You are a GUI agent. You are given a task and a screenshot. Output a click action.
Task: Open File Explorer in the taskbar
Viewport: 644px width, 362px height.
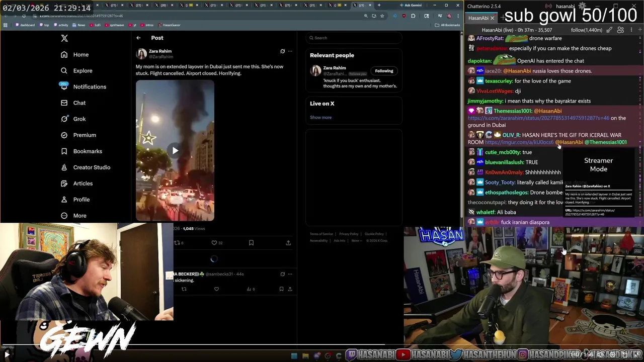pyautogui.click(x=305, y=356)
